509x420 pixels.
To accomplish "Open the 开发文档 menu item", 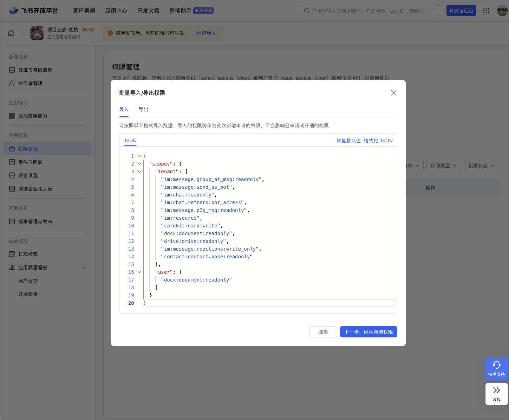I will [x=148, y=11].
